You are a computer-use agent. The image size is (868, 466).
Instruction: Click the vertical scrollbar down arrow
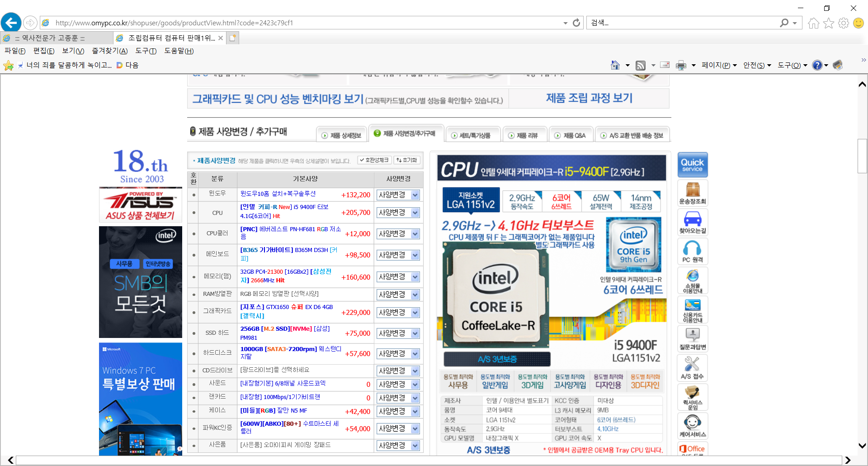[862, 446]
